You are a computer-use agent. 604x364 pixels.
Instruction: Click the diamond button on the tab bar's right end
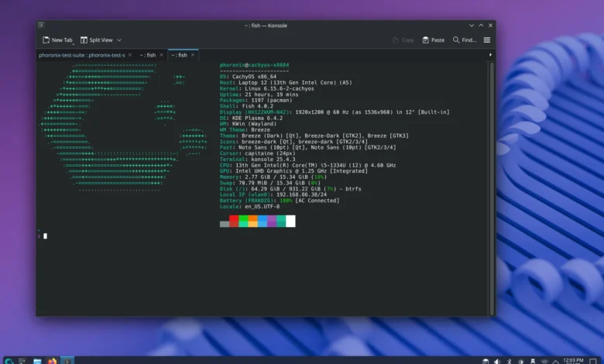(x=490, y=55)
